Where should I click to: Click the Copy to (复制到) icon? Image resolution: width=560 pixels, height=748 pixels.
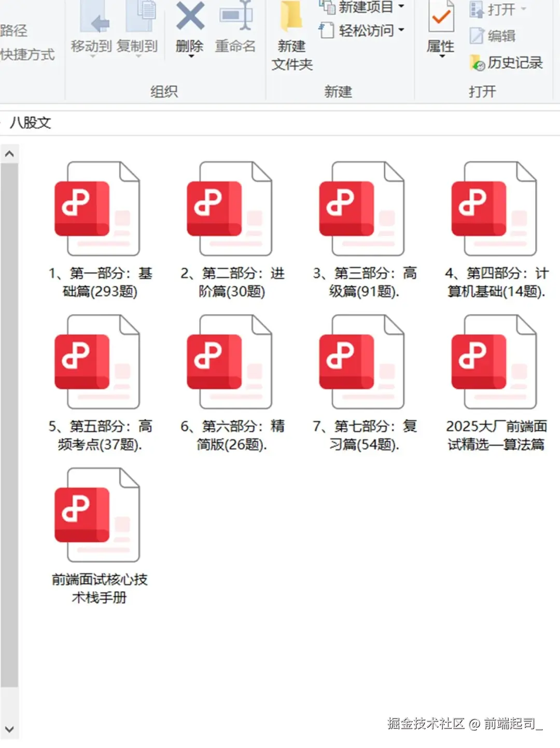(138, 18)
